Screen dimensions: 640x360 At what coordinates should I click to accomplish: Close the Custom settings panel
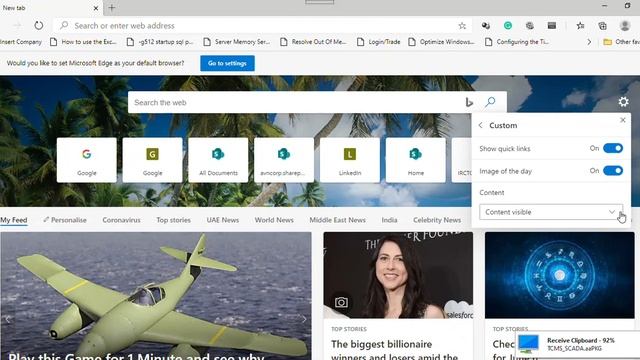[x=622, y=120]
